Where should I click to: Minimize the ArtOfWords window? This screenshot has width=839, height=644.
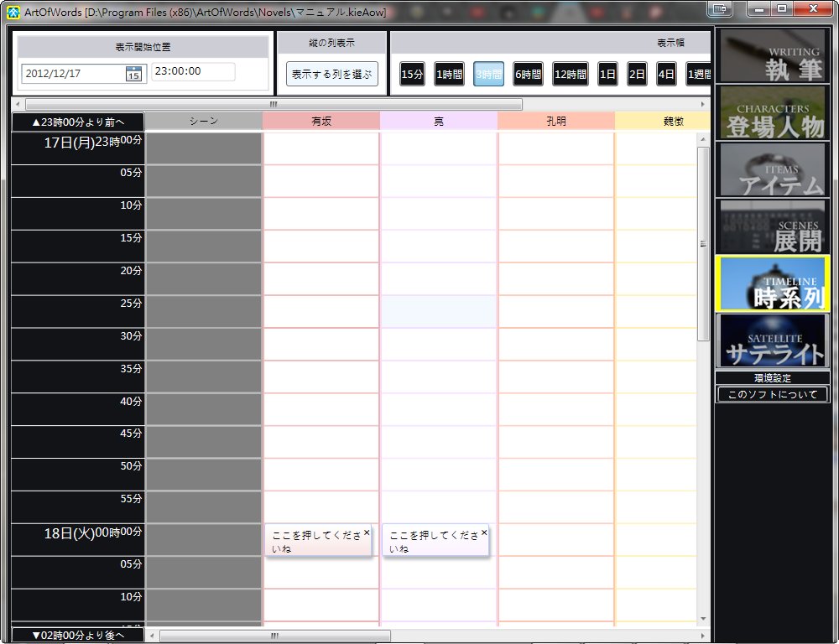tap(758, 8)
